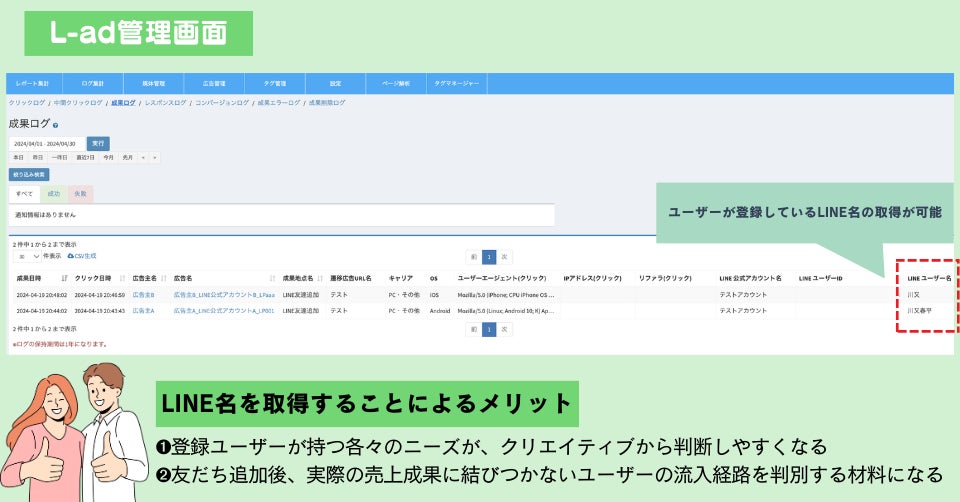Click the LINEユーザー名 column header
This screenshot has height=502, width=960.
pos(929,278)
